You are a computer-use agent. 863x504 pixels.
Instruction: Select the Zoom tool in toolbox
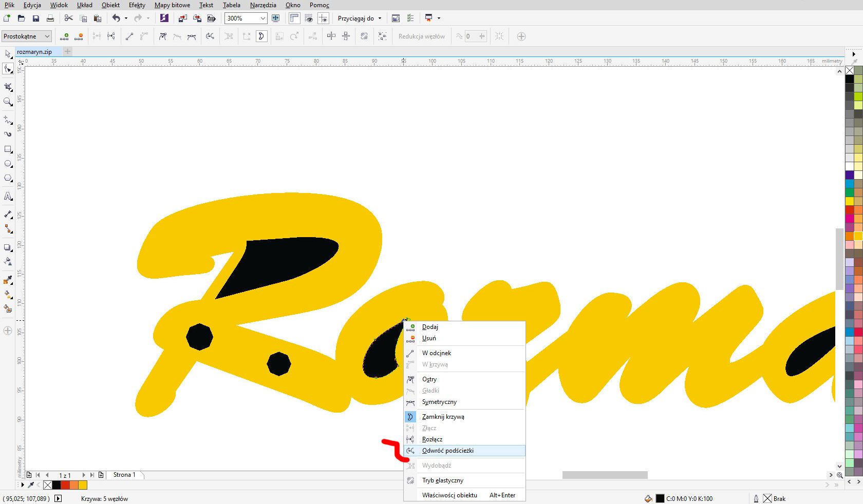coord(8,102)
